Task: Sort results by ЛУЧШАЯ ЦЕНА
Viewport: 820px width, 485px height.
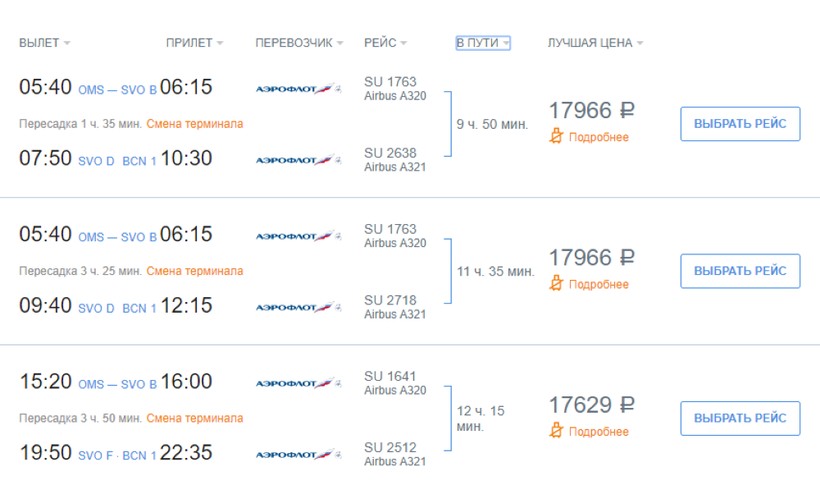Action: click(x=595, y=43)
